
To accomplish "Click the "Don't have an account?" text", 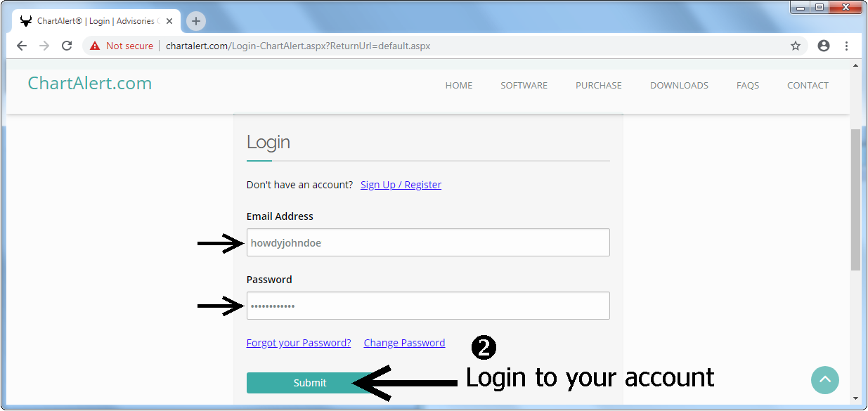I will tap(300, 185).
